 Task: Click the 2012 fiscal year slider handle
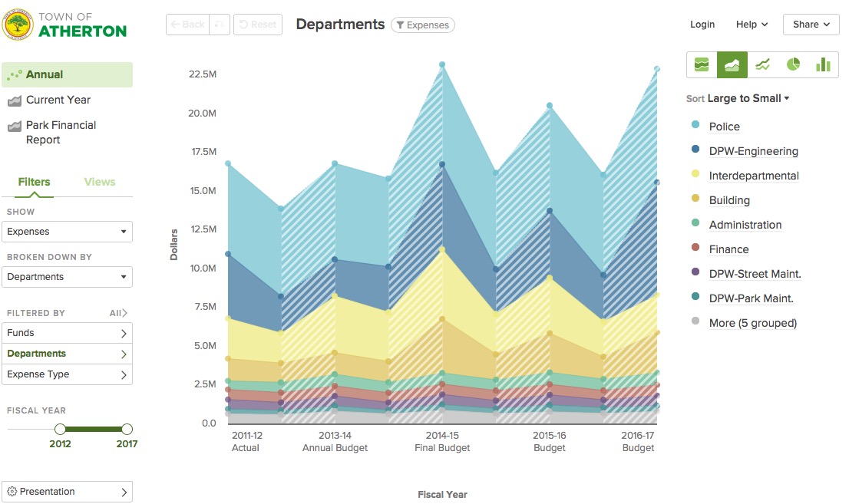coord(60,430)
